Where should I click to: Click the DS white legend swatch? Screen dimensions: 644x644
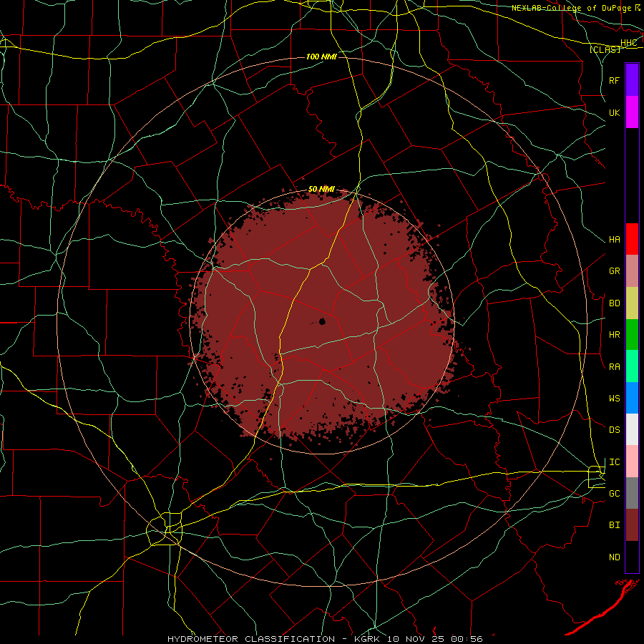tap(632, 429)
